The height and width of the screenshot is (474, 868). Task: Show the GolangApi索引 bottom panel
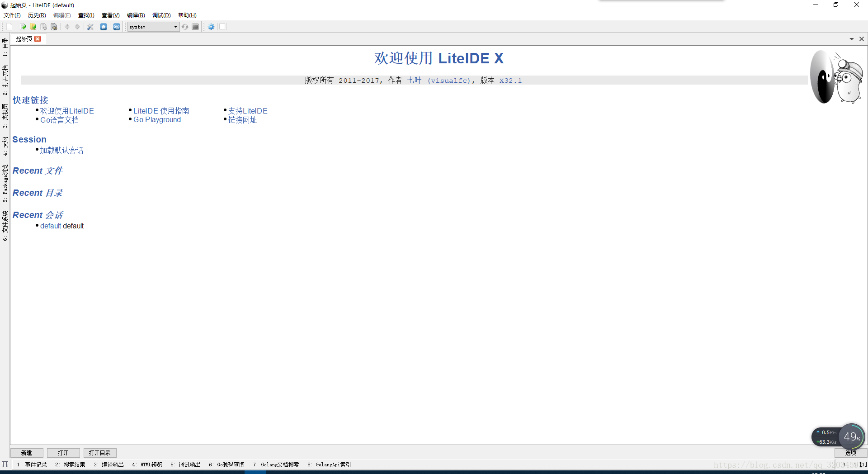[329, 465]
